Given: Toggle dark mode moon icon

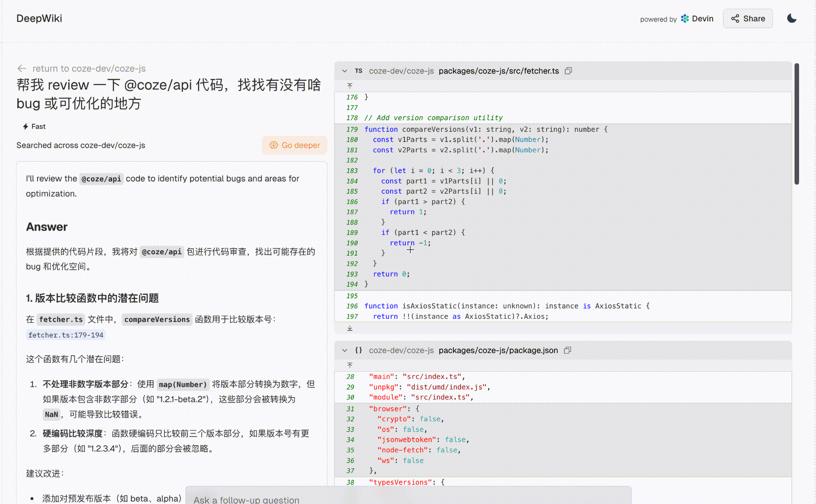Looking at the screenshot, I should point(792,18).
